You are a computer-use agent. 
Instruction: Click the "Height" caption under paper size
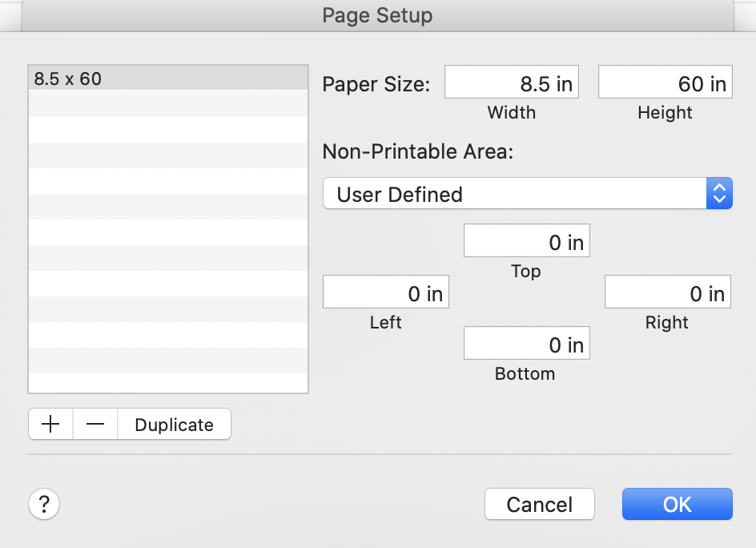click(x=665, y=113)
